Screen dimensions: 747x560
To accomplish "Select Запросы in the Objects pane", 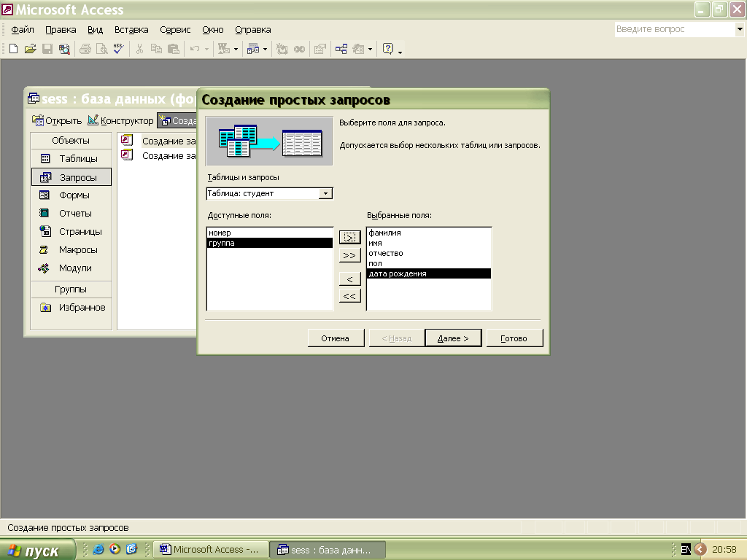I will (x=71, y=177).
